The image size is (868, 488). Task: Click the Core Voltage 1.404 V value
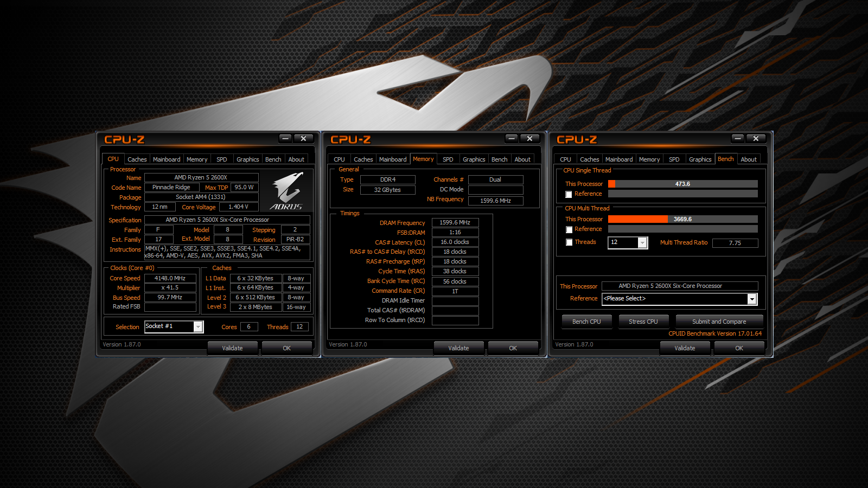point(239,207)
